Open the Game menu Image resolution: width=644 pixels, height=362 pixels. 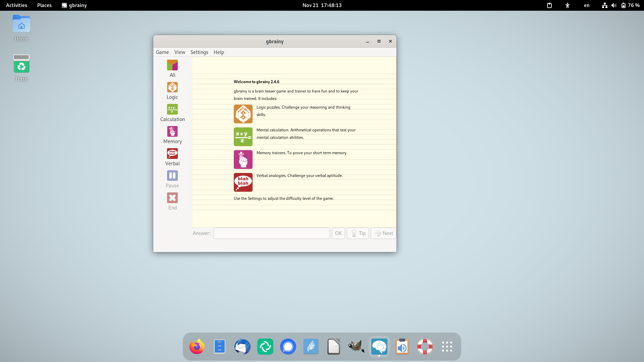(x=162, y=52)
